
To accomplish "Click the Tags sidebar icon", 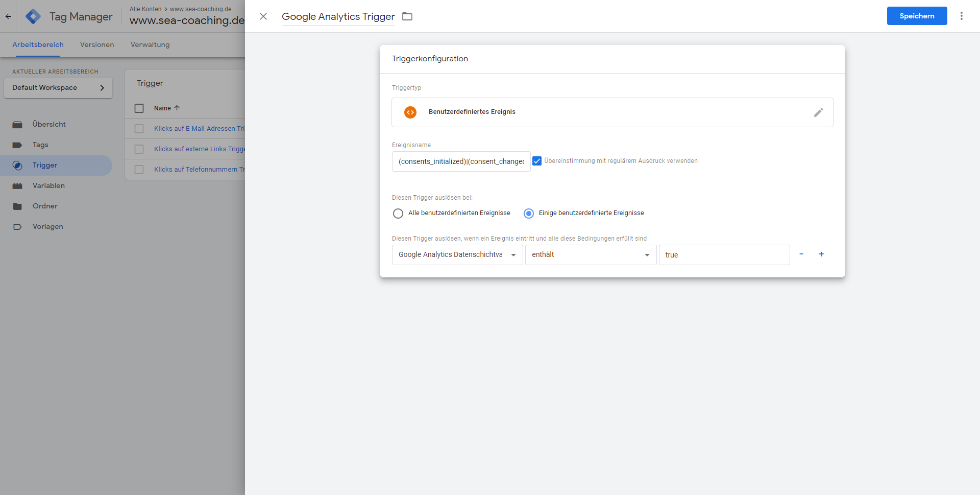I will pos(17,145).
